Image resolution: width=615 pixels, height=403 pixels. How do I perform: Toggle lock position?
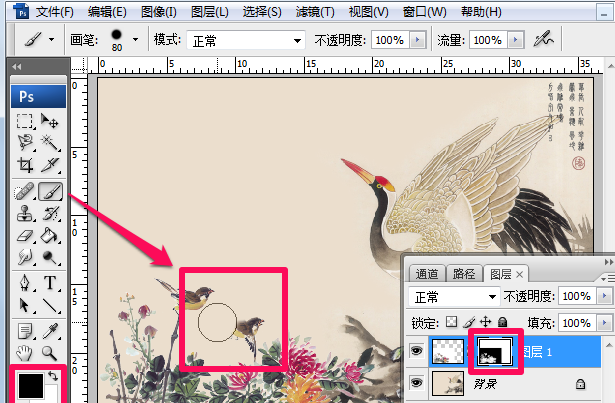(486, 322)
